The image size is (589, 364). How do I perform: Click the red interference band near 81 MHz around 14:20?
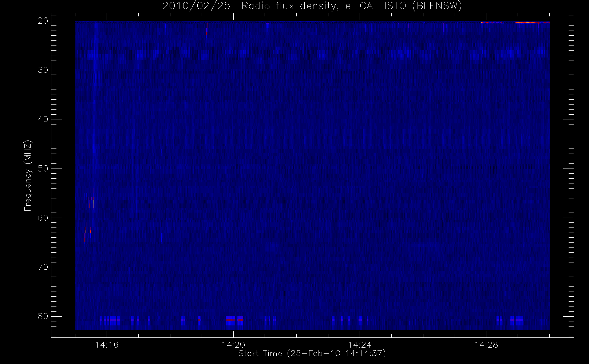click(234, 320)
